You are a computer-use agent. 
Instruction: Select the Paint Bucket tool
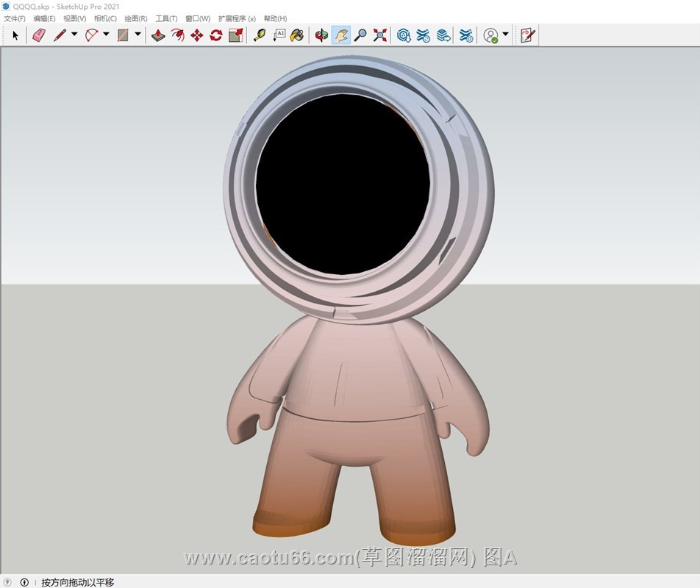(296, 35)
